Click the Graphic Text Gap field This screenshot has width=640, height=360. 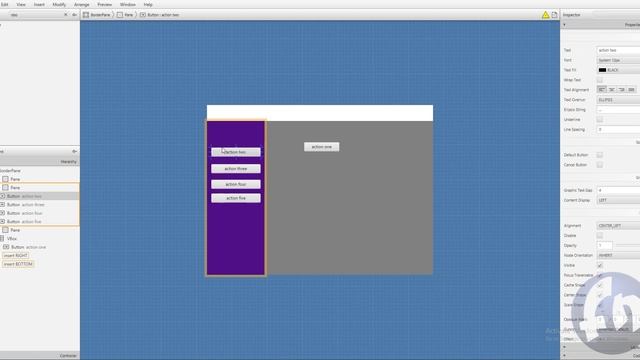click(x=618, y=191)
